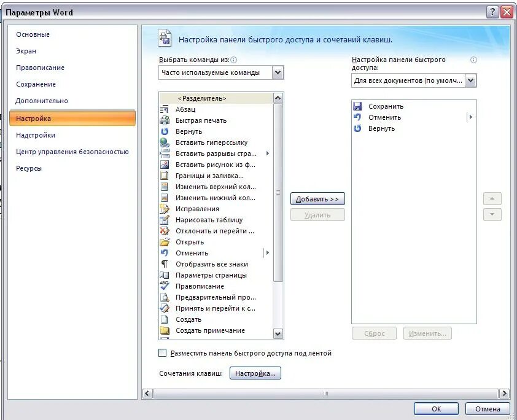Switch to the Правописание category in sidebar
517x420 pixels.
click(41, 68)
